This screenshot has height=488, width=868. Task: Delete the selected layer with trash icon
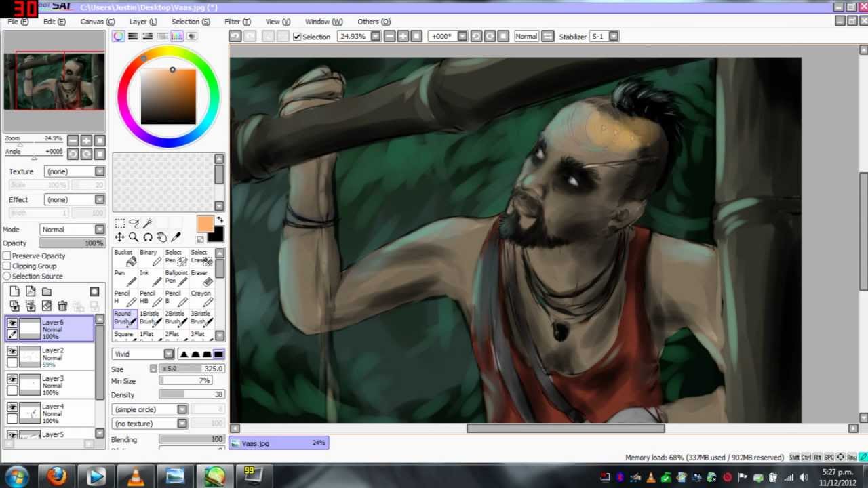62,306
